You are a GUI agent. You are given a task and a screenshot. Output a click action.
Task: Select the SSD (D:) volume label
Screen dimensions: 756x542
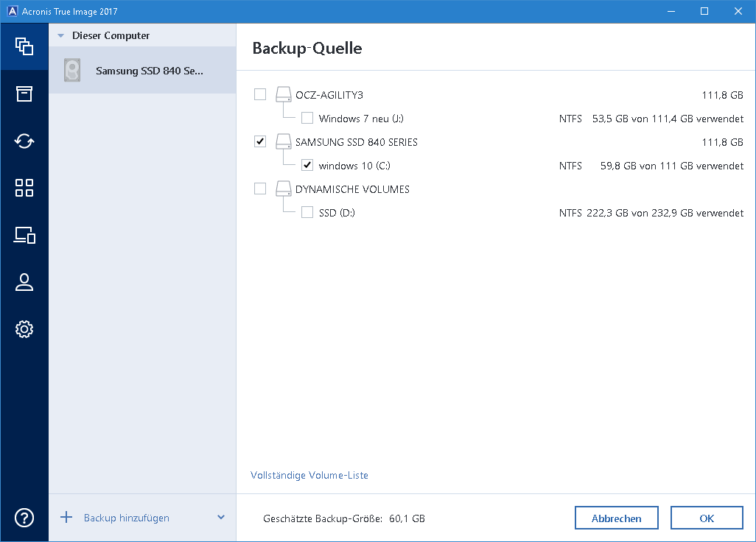(337, 213)
